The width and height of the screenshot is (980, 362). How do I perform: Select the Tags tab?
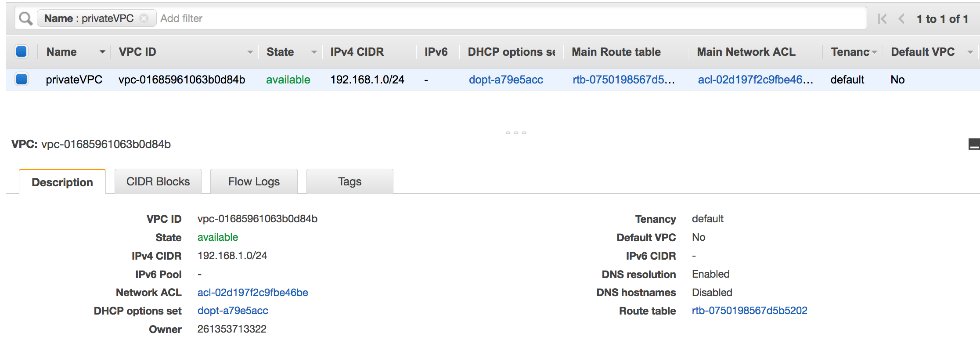click(x=349, y=181)
